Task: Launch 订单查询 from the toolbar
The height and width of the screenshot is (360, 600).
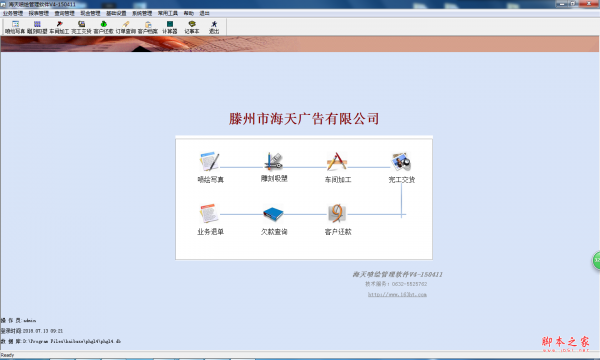Action: click(x=126, y=27)
